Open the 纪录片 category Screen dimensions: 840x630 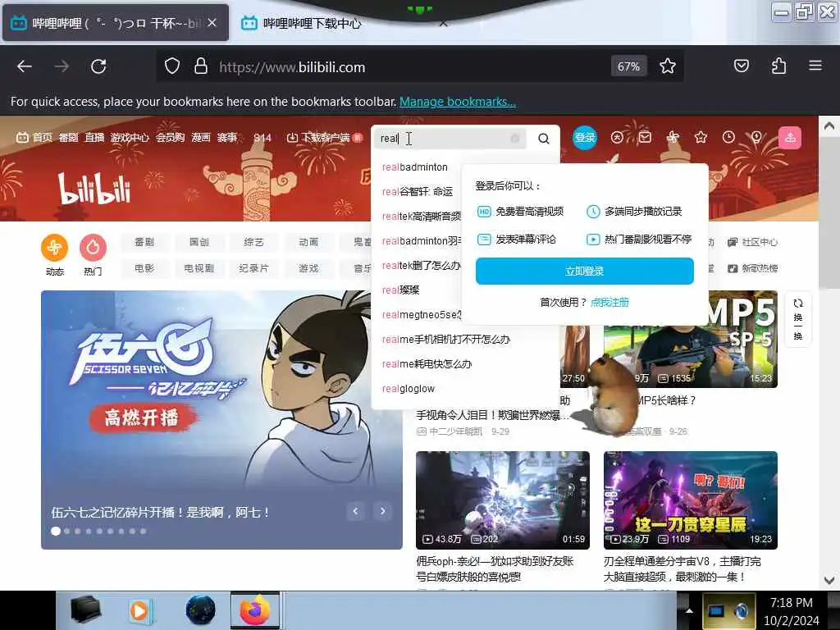click(x=254, y=268)
